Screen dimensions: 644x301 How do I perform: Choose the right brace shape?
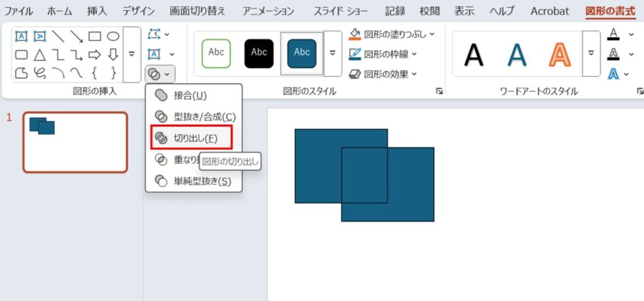(x=113, y=73)
